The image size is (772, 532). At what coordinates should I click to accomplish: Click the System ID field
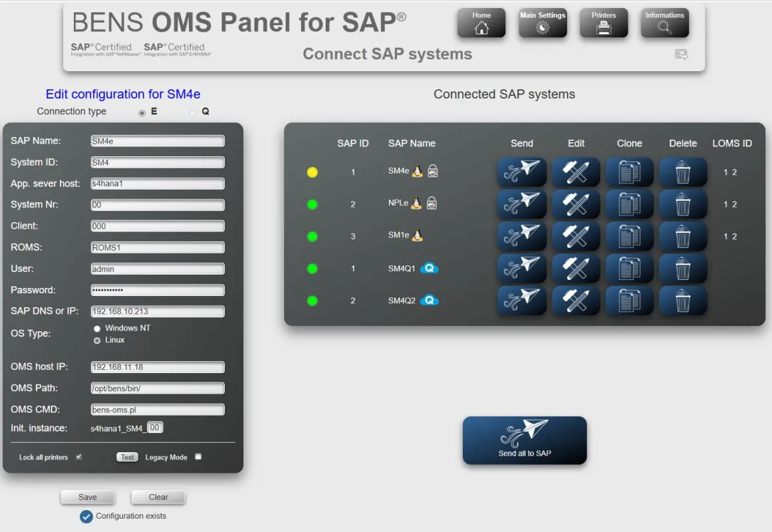[158, 162]
